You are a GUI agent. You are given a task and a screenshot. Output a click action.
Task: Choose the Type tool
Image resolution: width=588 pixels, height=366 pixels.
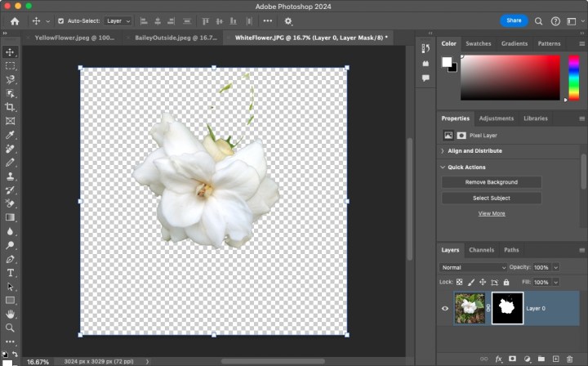coord(10,273)
